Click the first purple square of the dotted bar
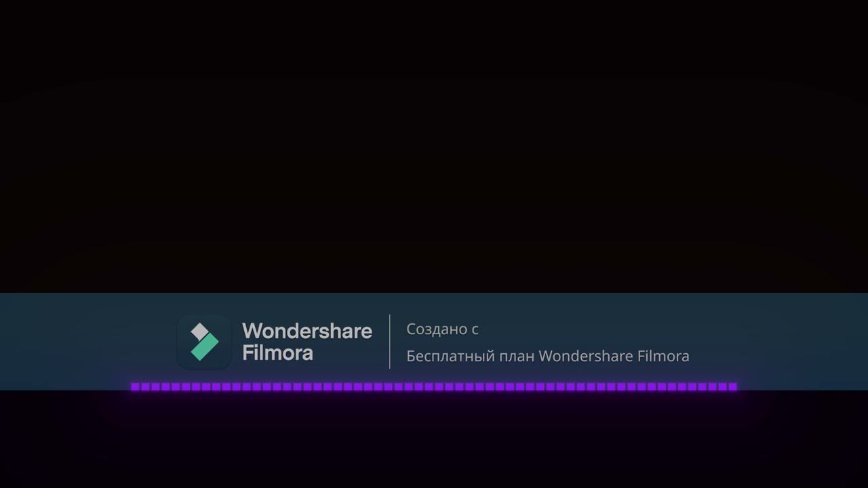 tap(135, 387)
